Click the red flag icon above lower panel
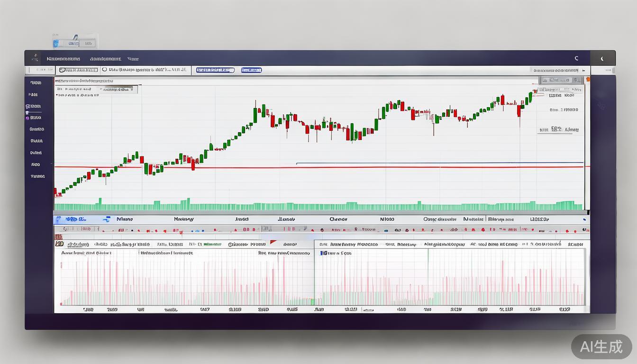This screenshot has height=364, width=637. click(273, 242)
